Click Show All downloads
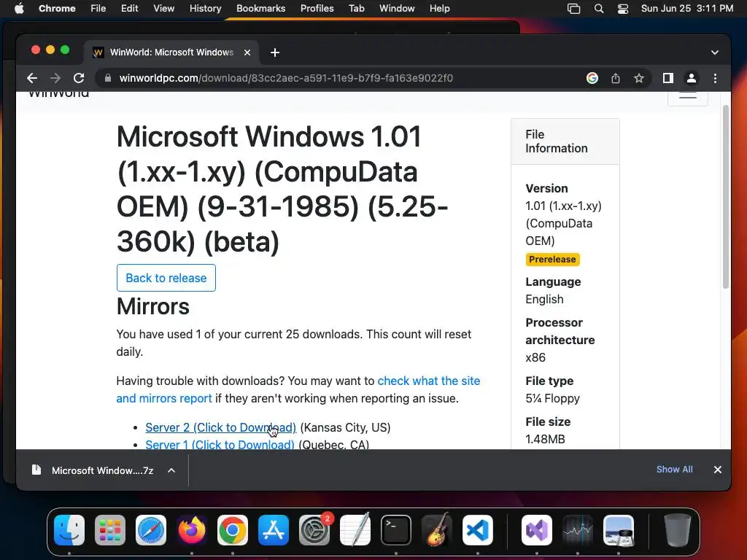The height and width of the screenshot is (560, 747). click(675, 470)
